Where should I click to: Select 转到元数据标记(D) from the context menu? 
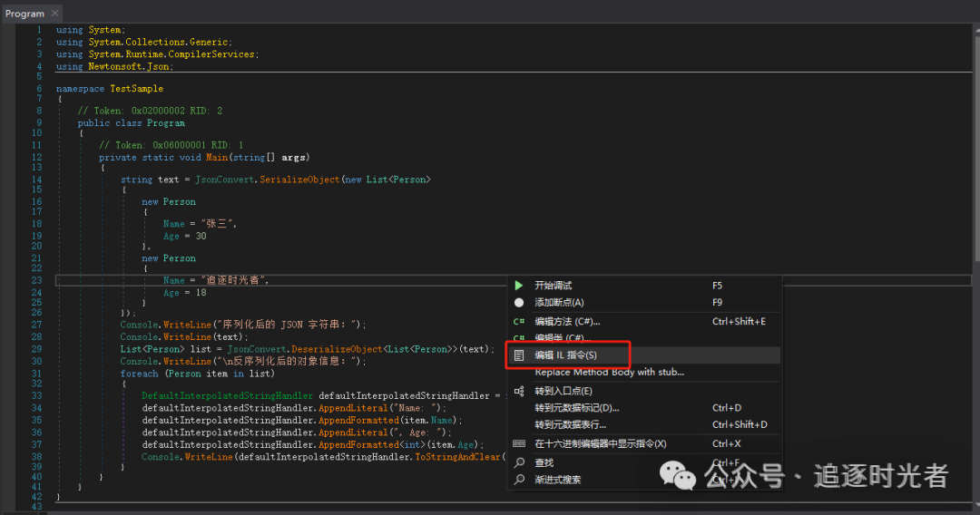tap(576, 408)
